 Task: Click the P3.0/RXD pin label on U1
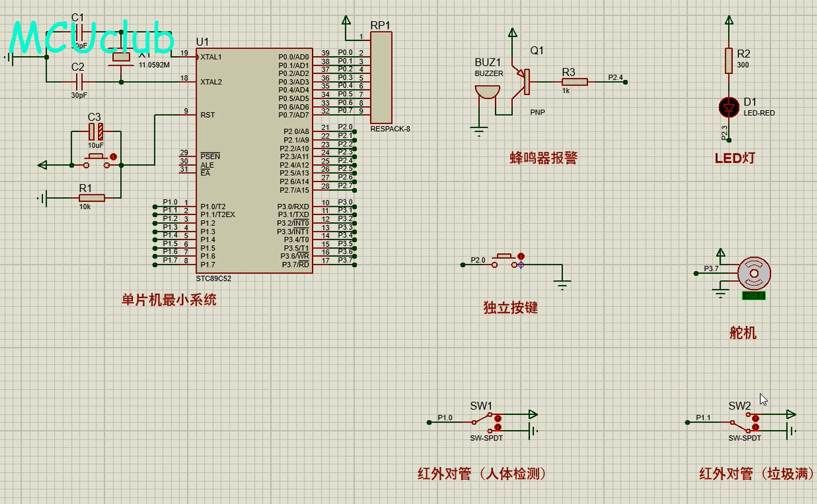[x=293, y=207]
